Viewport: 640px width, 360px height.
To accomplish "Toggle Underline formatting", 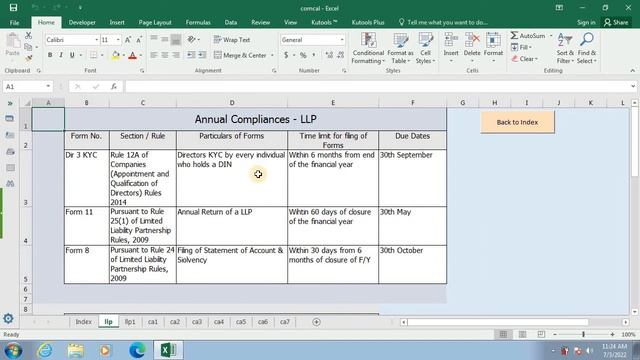I will click(x=72, y=55).
